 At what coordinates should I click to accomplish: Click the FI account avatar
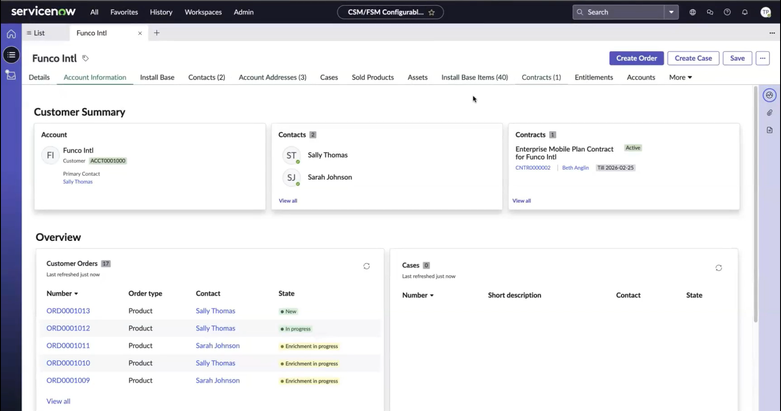click(50, 155)
